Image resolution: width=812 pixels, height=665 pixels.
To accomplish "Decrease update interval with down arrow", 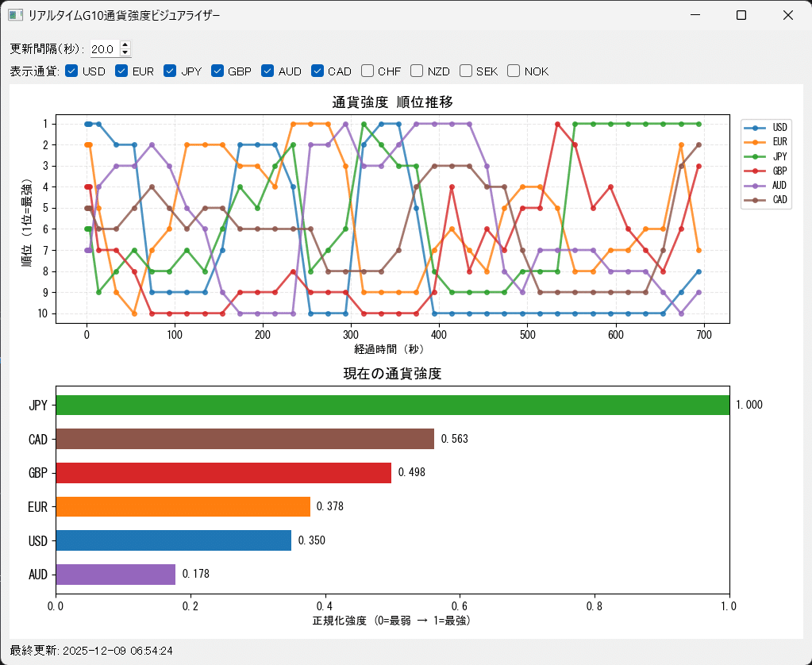I will (x=125, y=52).
